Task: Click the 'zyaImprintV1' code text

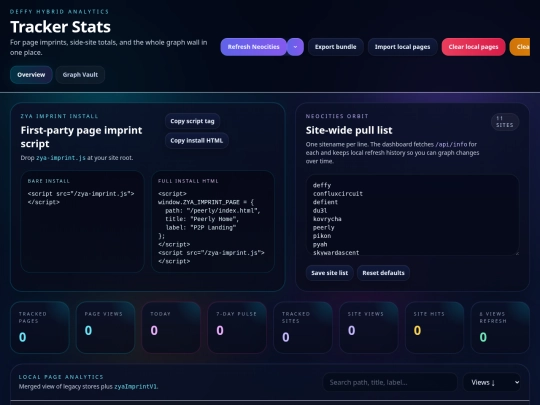Action: (x=136, y=387)
